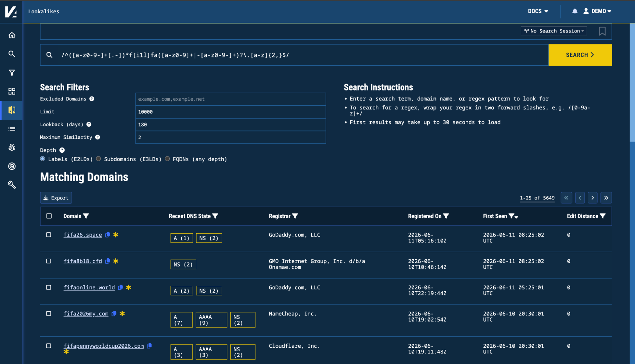Screen dimensions: 635x364
Task: Show help for Excluded Domains
Action: pyautogui.click(x=92, y=99)
